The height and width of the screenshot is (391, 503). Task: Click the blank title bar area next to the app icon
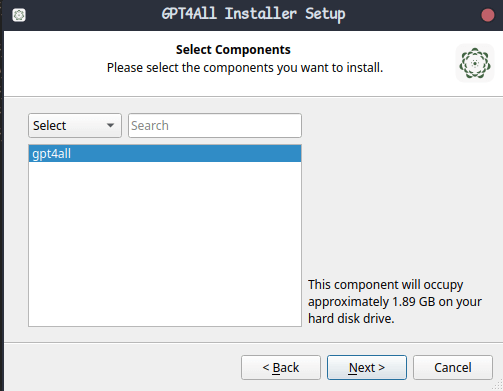90,15
